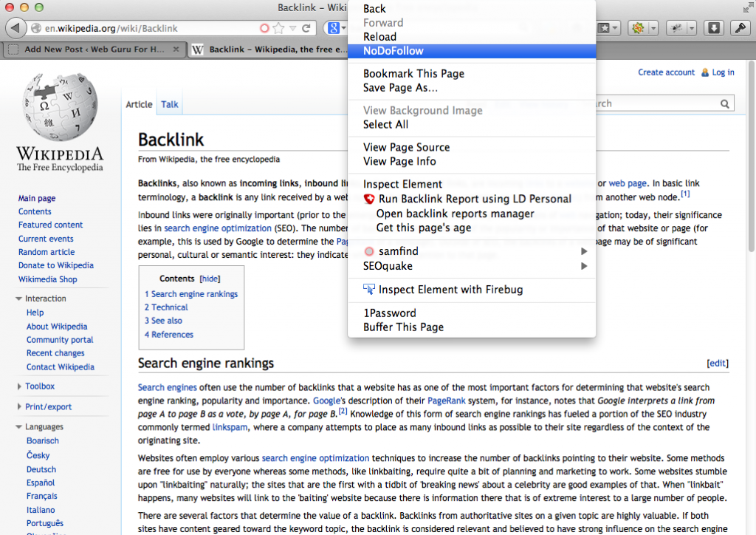
Task: Choose Buffer This Page menu item
Action: coord(472,327)
